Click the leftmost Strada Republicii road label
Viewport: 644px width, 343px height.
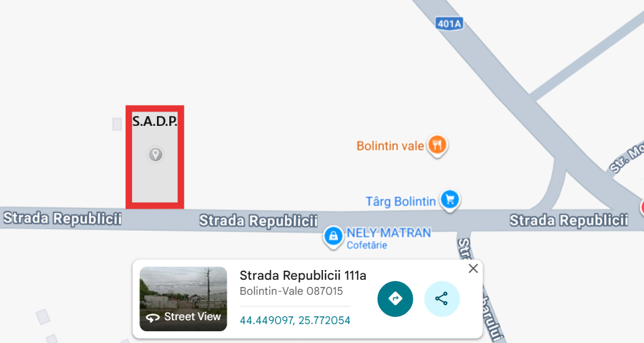click(x=63, y=218)
